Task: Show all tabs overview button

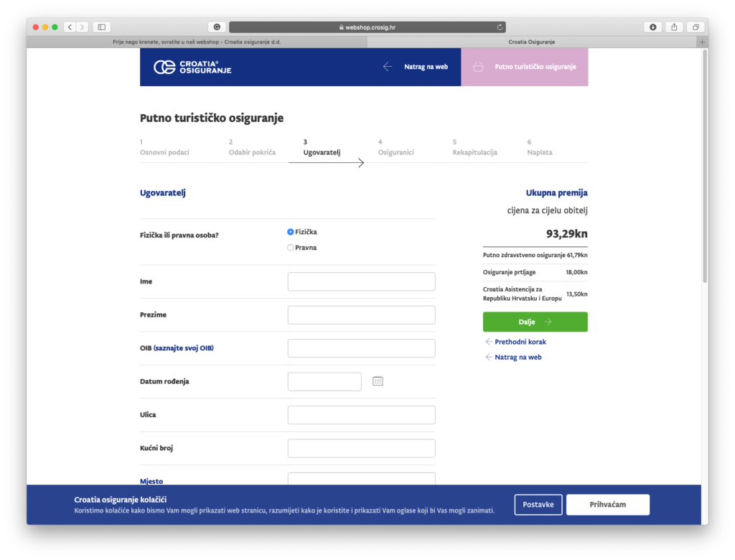Action: [695, 27]
